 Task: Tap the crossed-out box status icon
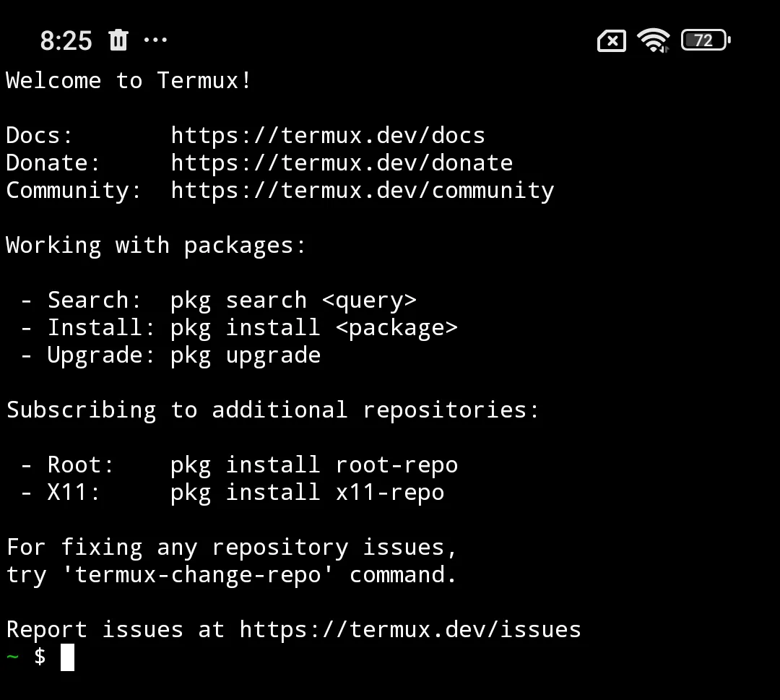tap(612, 41)
